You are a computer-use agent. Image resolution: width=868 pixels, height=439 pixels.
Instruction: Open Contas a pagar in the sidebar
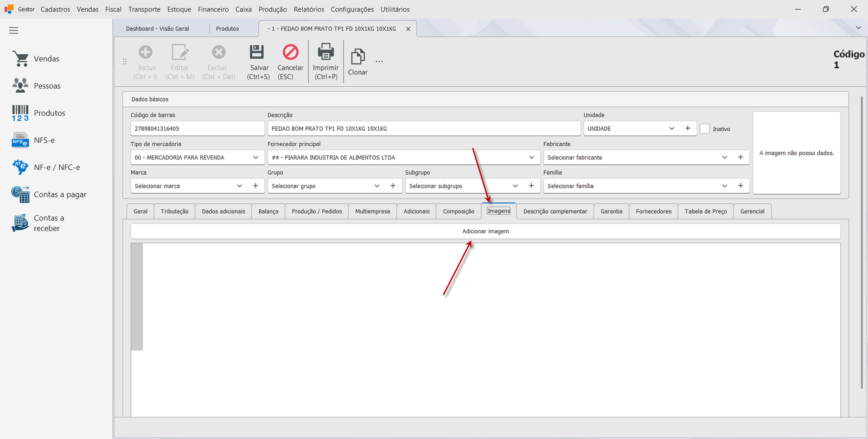(49, 194)
